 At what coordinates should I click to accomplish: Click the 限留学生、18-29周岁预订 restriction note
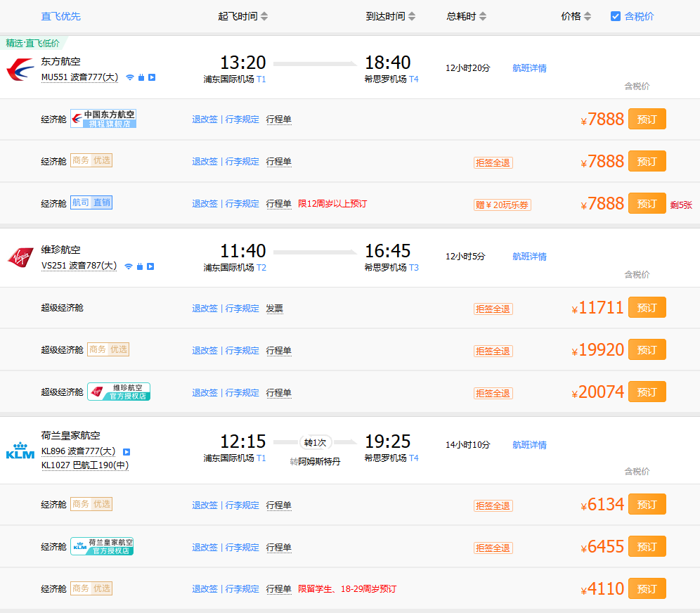347,589
